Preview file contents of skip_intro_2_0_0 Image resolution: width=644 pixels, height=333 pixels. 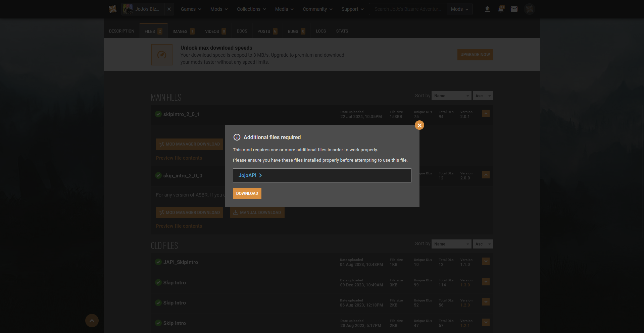click(179, 226)
